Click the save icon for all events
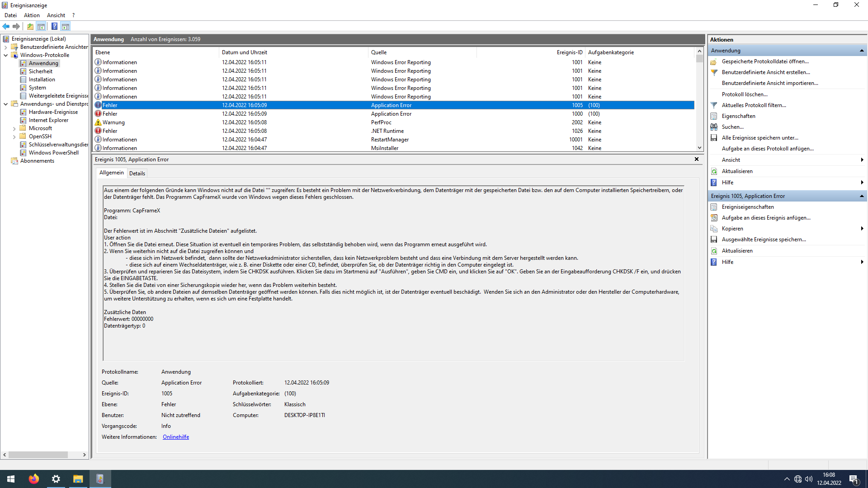868x488 pixels. click(714, 138)
